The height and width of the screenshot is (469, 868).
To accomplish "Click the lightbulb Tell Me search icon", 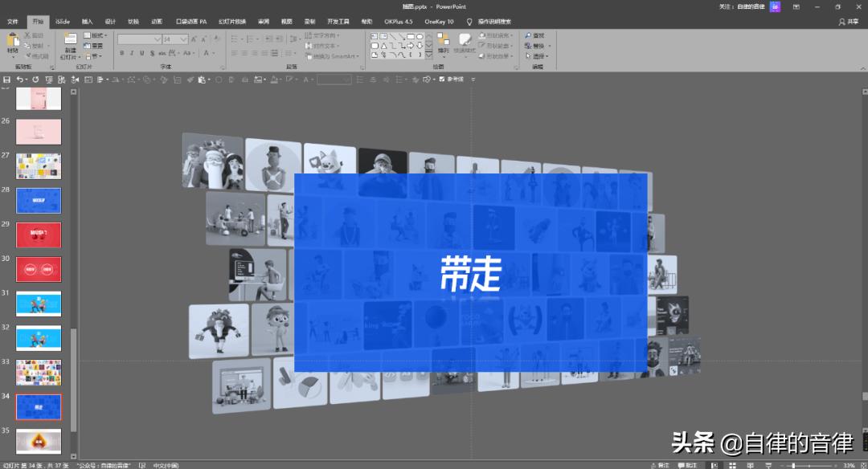I will coord(469,22).
